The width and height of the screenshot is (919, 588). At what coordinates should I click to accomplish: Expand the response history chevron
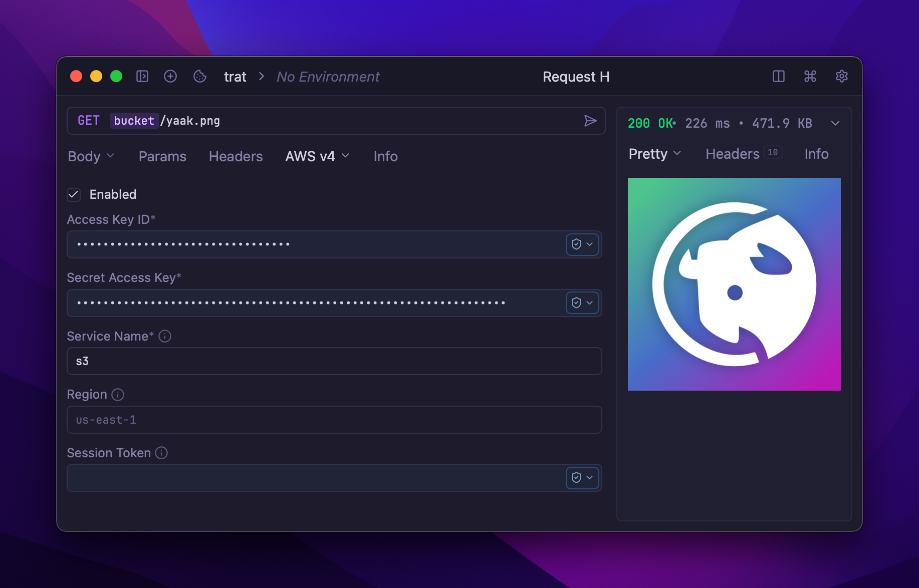pyautogui.click(x=835, y=123)
